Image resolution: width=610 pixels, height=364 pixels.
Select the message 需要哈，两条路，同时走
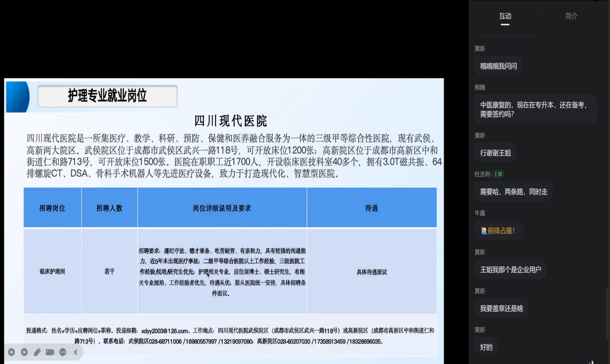point(514,192)
